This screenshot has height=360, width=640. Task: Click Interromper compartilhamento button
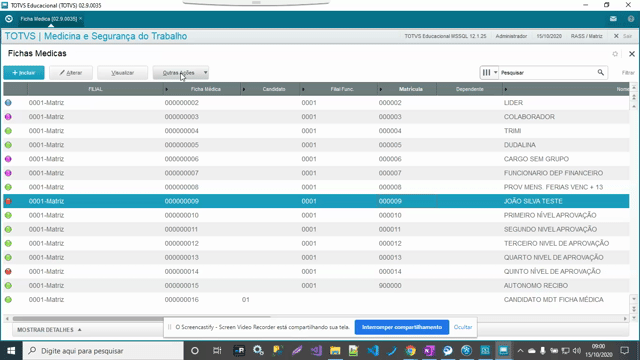[x=402, y=327]
